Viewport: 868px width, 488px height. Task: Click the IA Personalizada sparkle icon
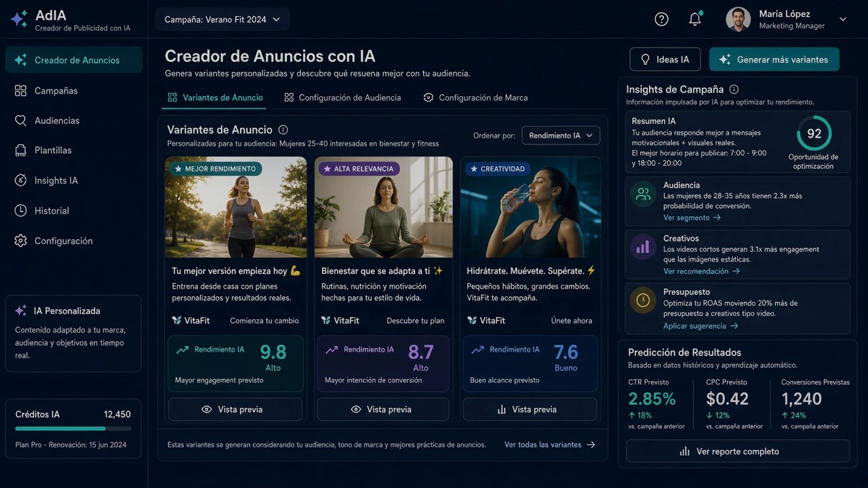click(x=20, y=310)
